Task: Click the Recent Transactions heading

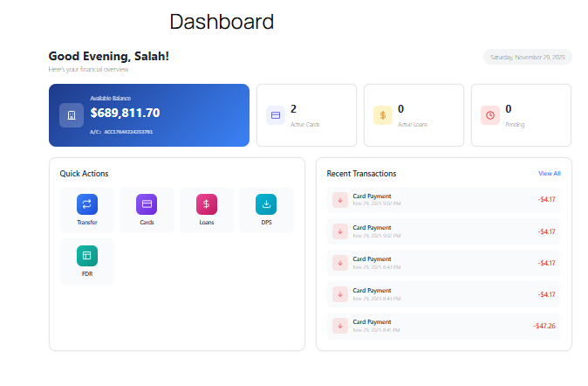Action: (361, 174)
